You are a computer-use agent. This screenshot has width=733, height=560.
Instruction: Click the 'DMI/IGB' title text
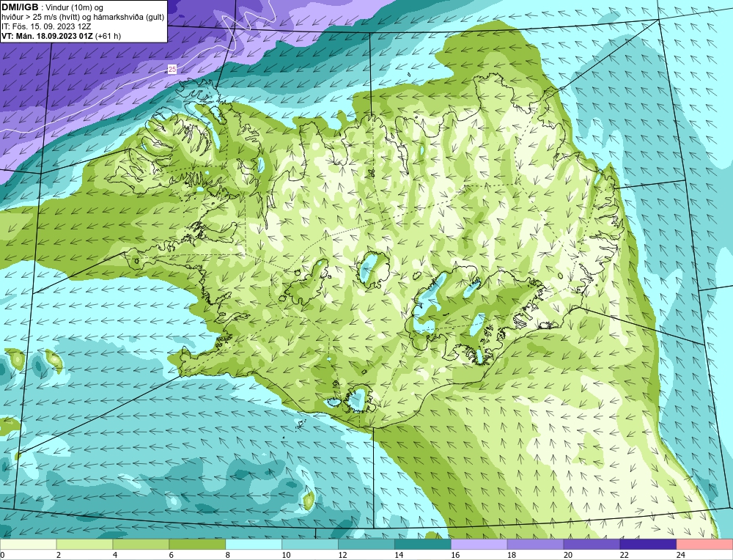pos(20,7)
